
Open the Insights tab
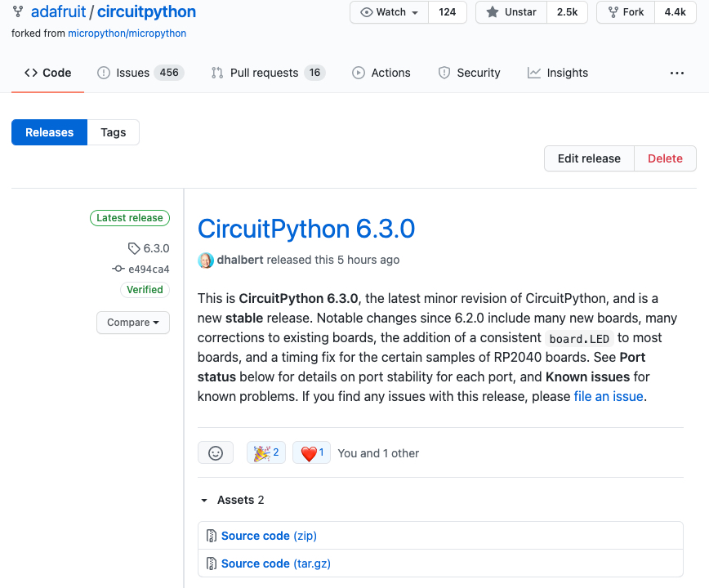(x=558, y=73)
